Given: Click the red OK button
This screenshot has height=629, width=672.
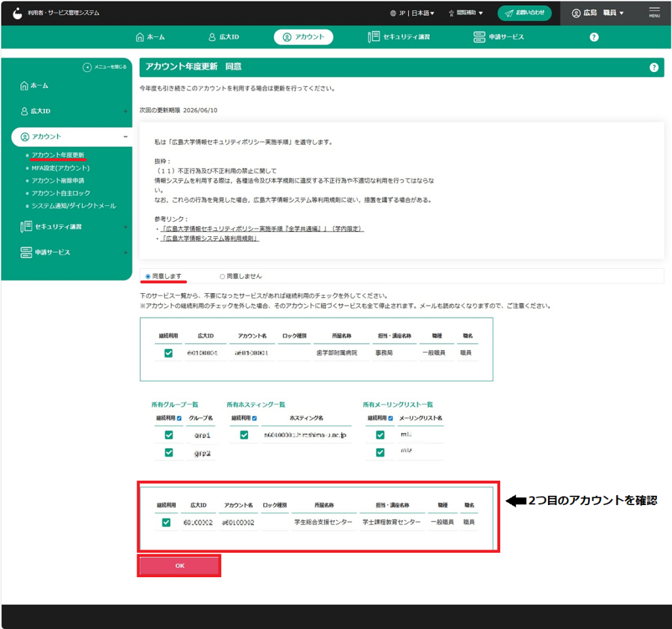Looking at the screenshot, I should [x=179, y=566].
